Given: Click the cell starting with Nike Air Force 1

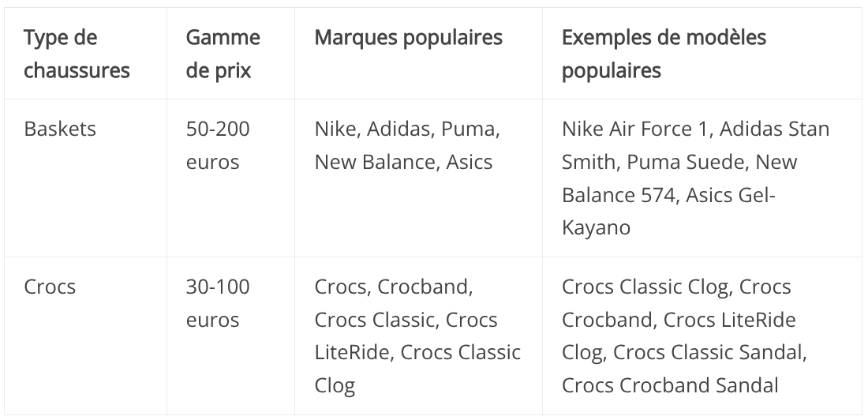Looking at the screenshot, I should (x=702, y=178).
